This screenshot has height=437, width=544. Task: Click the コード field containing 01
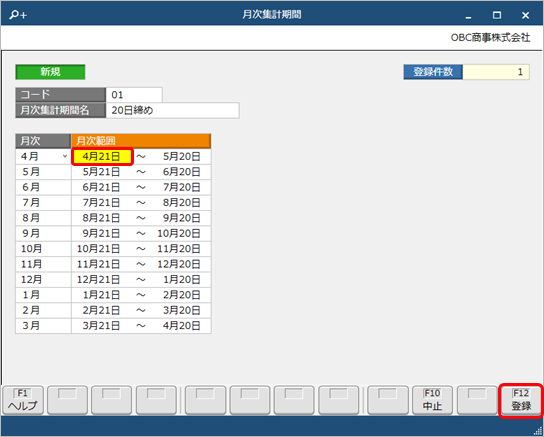click(x=134, y=95)
